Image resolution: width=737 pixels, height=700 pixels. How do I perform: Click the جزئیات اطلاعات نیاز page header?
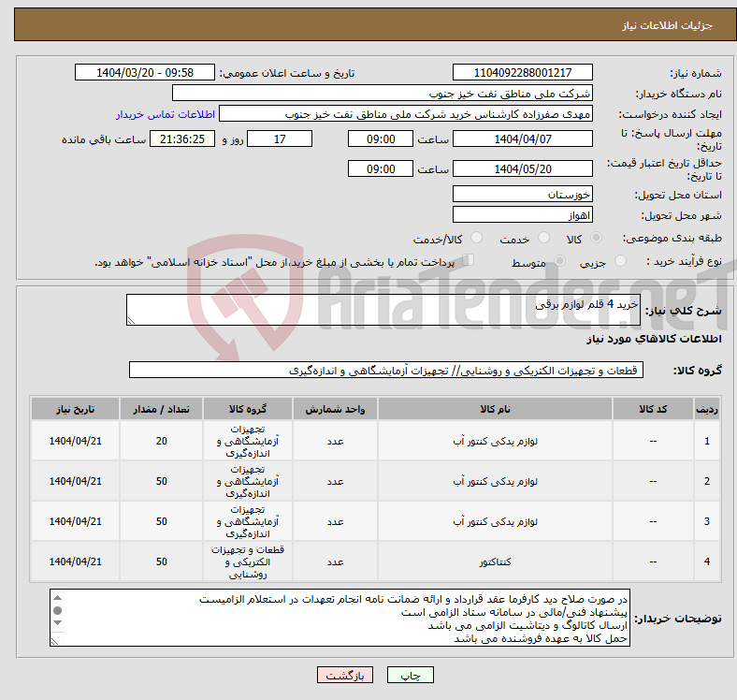point(668,25)
